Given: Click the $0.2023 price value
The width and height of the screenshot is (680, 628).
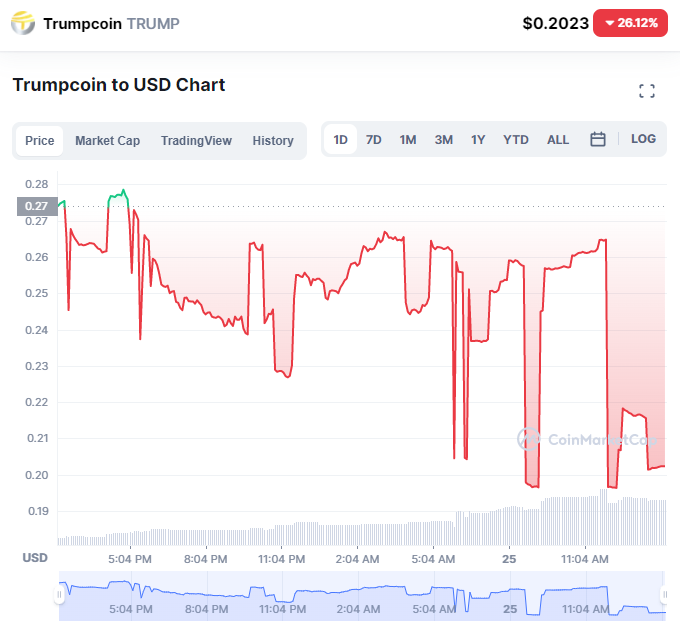Looking at the screenshot, I should [556, 23].
